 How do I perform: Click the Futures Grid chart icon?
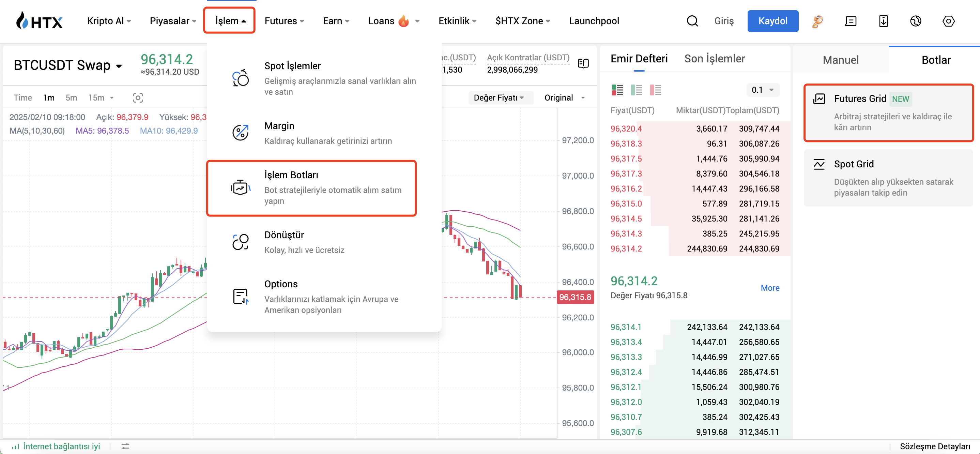[819, 99]
